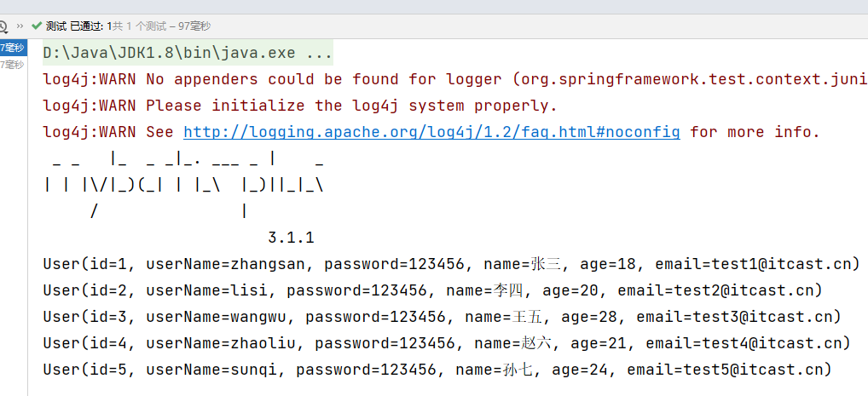Click the green tests-passed checkmark icon
Viewport: 868px width, 396px height.
click(37, 26)
